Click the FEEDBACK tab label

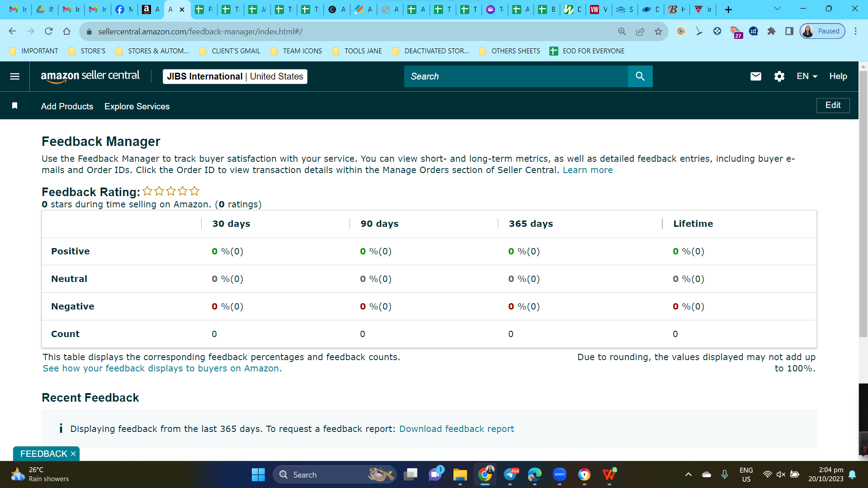[43, 454]
